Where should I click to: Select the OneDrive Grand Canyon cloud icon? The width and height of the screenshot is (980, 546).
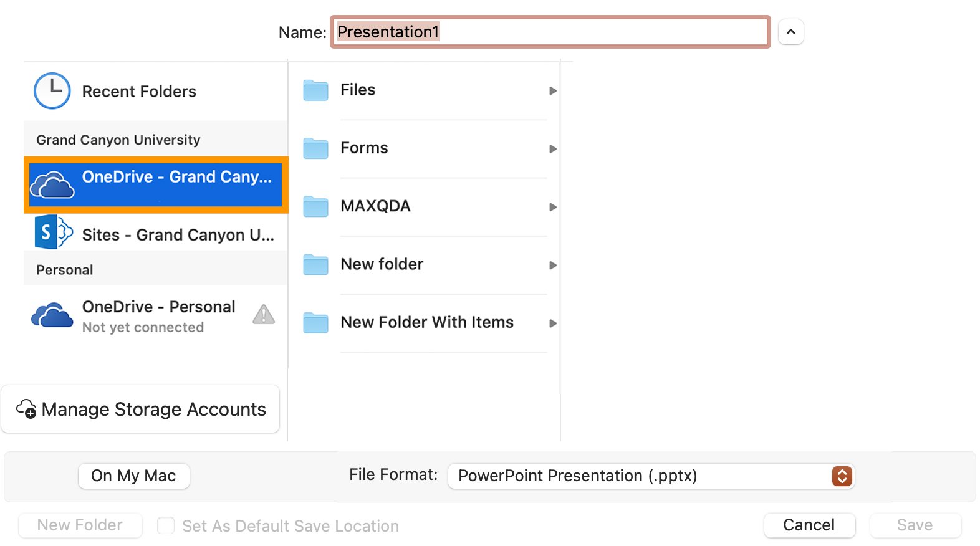click(52, 185)
